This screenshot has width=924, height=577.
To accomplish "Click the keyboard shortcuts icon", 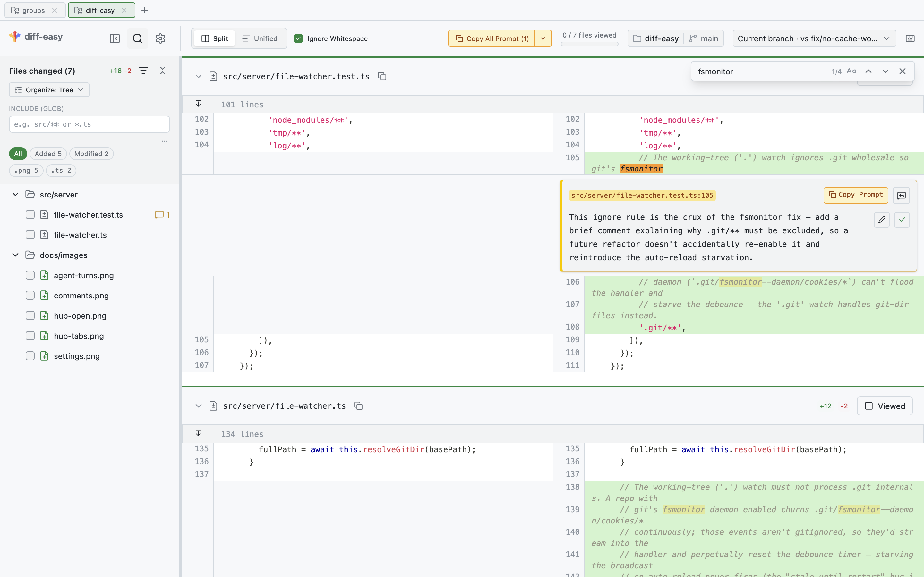I will (x=910, y=38).
